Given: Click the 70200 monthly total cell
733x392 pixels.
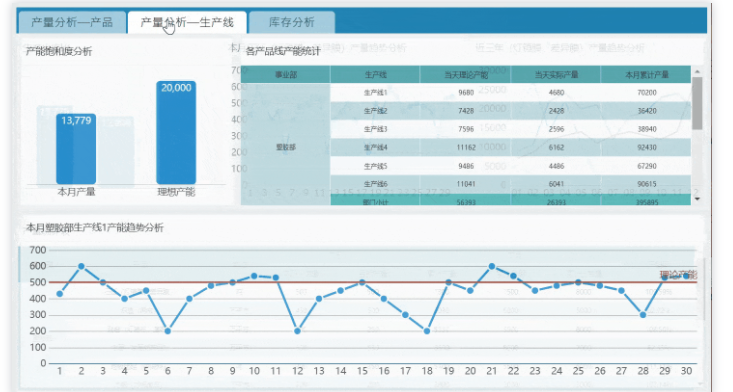Looking at the screenshot, I should 647,93.
